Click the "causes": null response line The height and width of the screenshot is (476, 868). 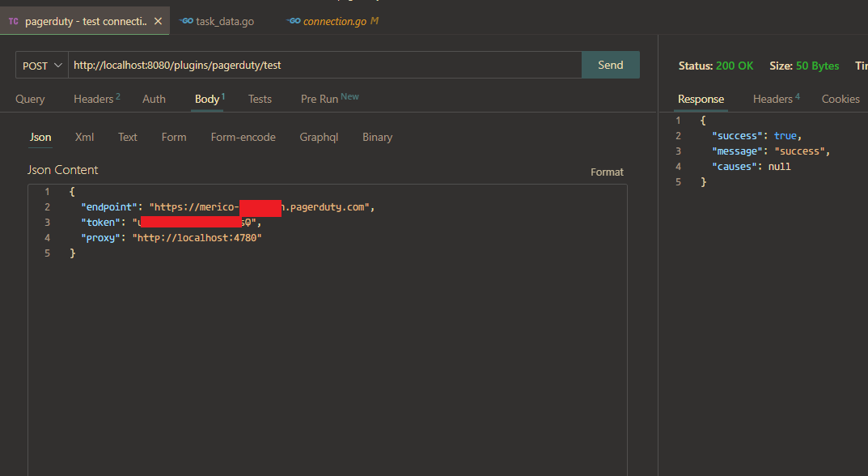pos(752,167)
